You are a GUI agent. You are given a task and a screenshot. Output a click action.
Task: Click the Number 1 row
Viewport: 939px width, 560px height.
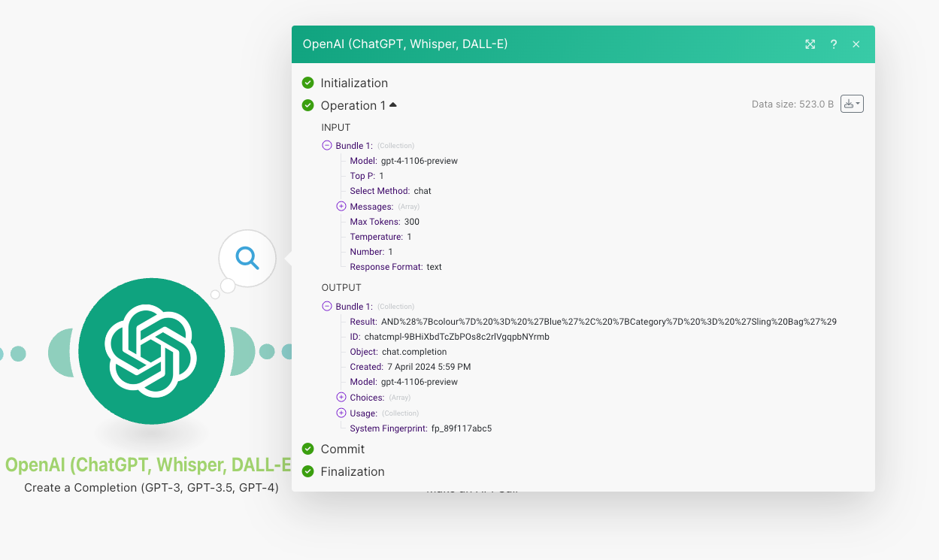pyautogui.click(x=371, y=252)
